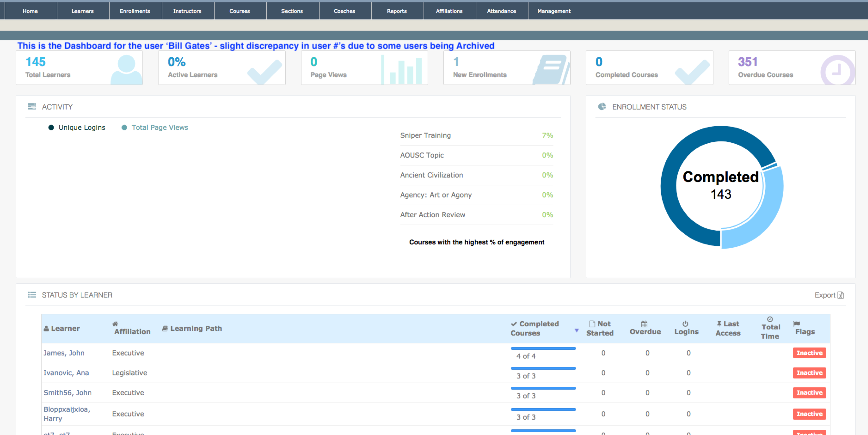Open the Enrollments menu item
868x435 pixels.
point(135,11)
